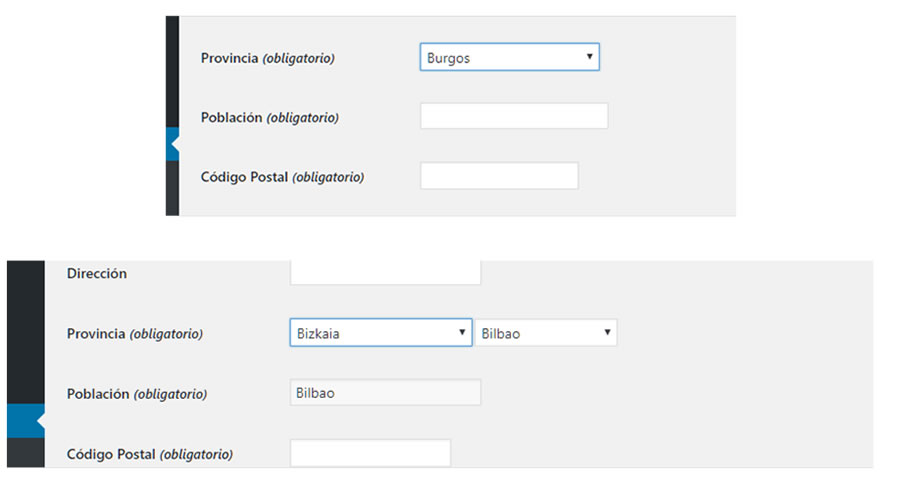Click Código Postal field in the Bizkaia form
The width and height of the screenshot is (900, 483).
[370, 453]
